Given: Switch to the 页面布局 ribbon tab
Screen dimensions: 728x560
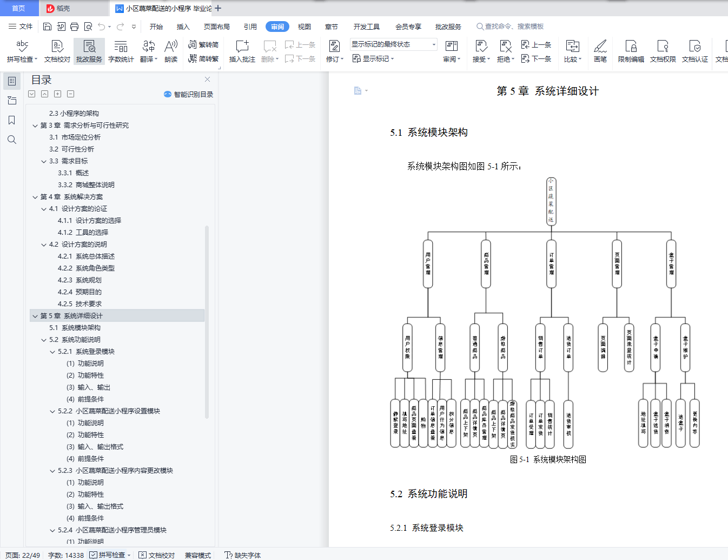Looking at the screenshot, I should point(216,27).
